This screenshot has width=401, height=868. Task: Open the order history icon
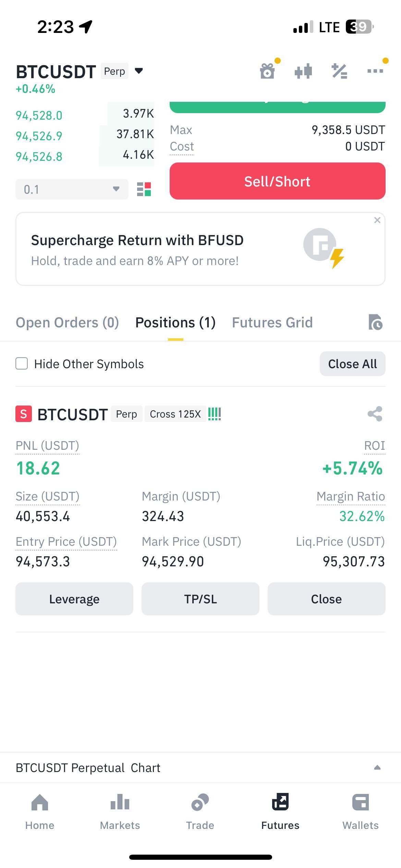(x=376, y=322)
